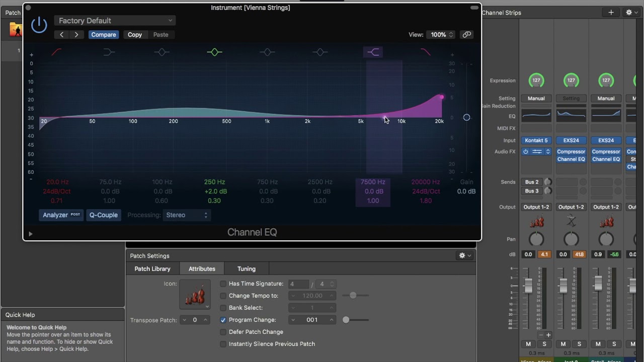Enable Change Tempo to checkbox
The image size is (644, 362).
coord(223,296)
